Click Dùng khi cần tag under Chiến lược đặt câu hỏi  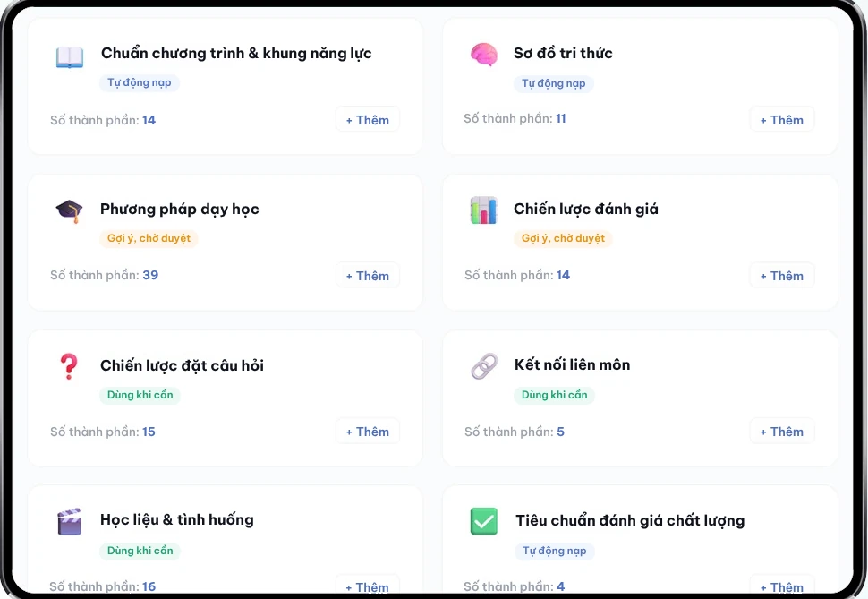140,395
